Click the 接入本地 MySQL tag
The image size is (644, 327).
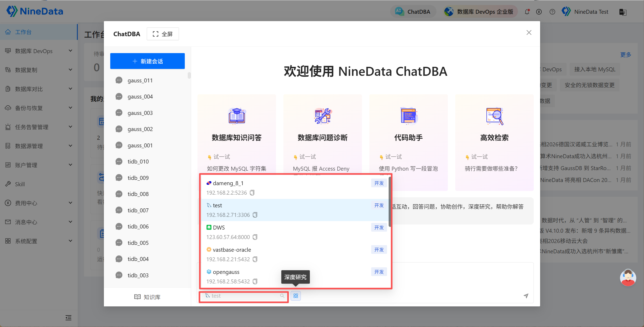(x=595, y=69)
